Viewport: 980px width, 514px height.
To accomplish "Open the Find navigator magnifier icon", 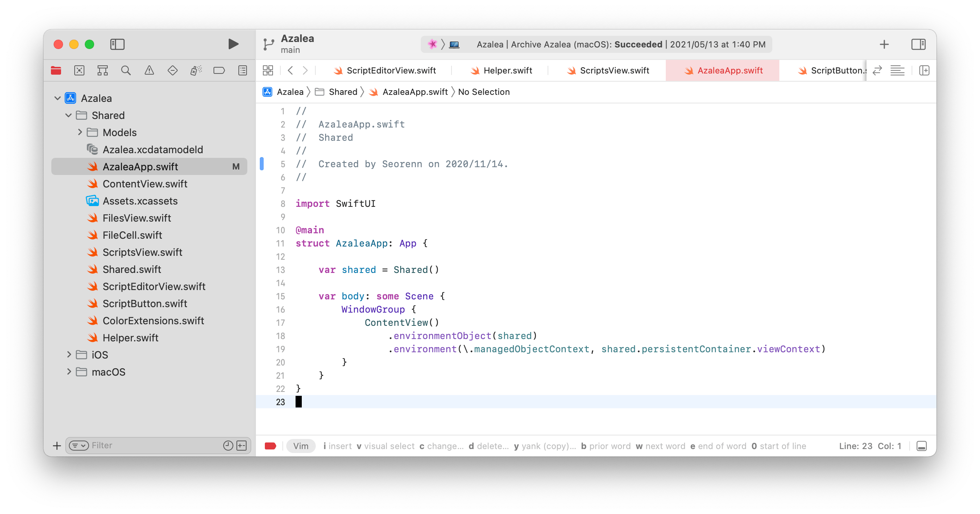I will 126,70.
